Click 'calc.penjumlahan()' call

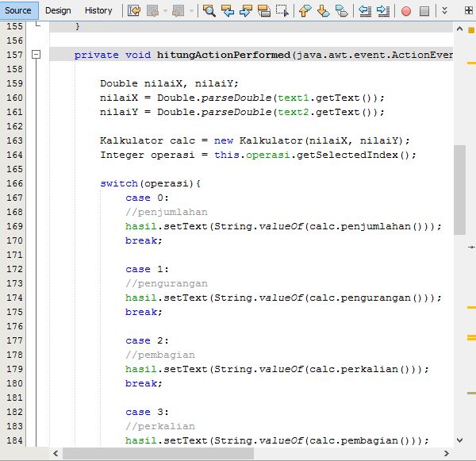click(x=367, y=226)
